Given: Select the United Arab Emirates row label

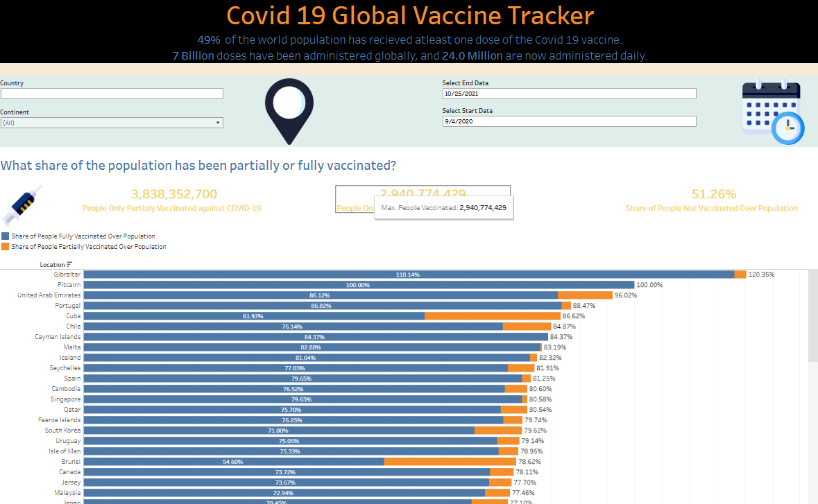Looking at the screenshot, I should point(49,295).
